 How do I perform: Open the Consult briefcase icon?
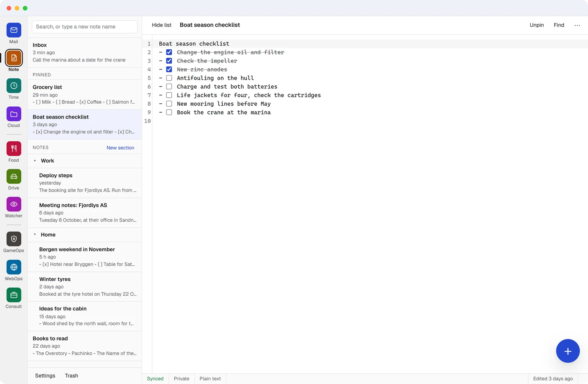[14, 295]
